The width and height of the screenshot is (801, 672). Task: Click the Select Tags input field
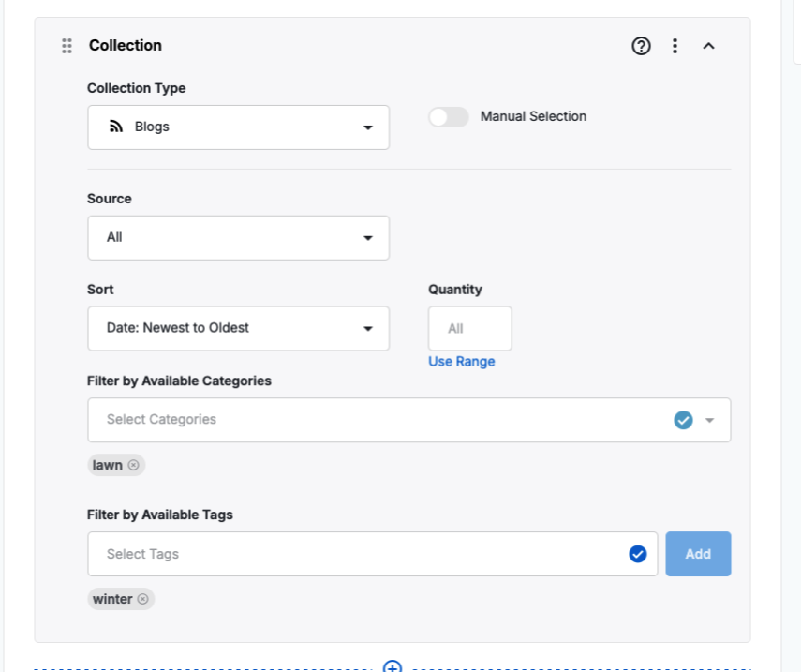point(356,554)
